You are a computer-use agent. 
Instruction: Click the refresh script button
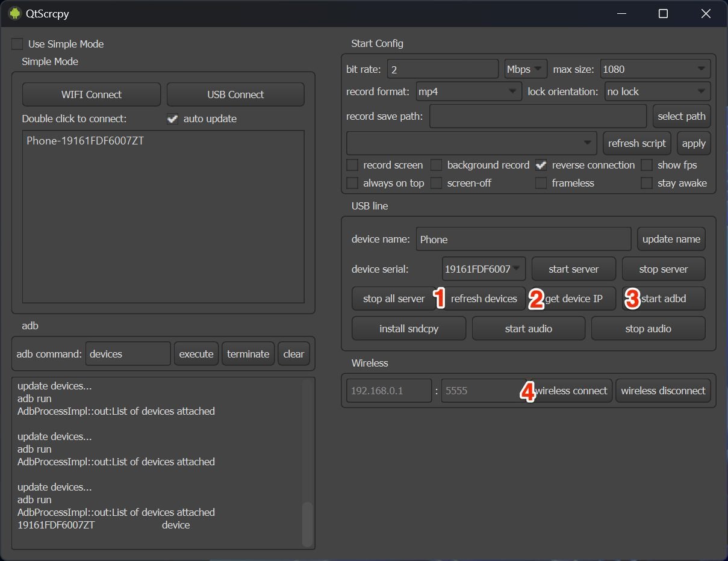637,143
